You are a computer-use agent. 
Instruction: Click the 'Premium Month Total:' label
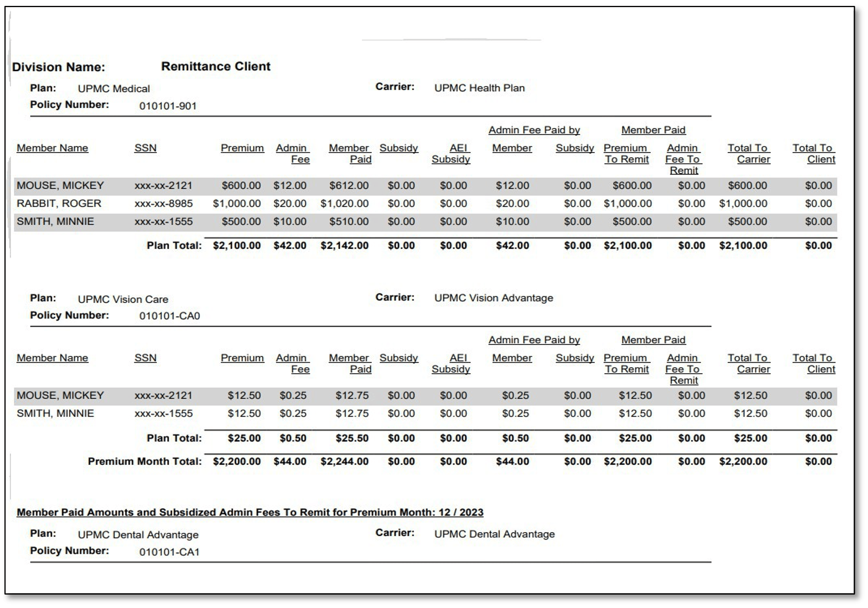coord(145,462)
